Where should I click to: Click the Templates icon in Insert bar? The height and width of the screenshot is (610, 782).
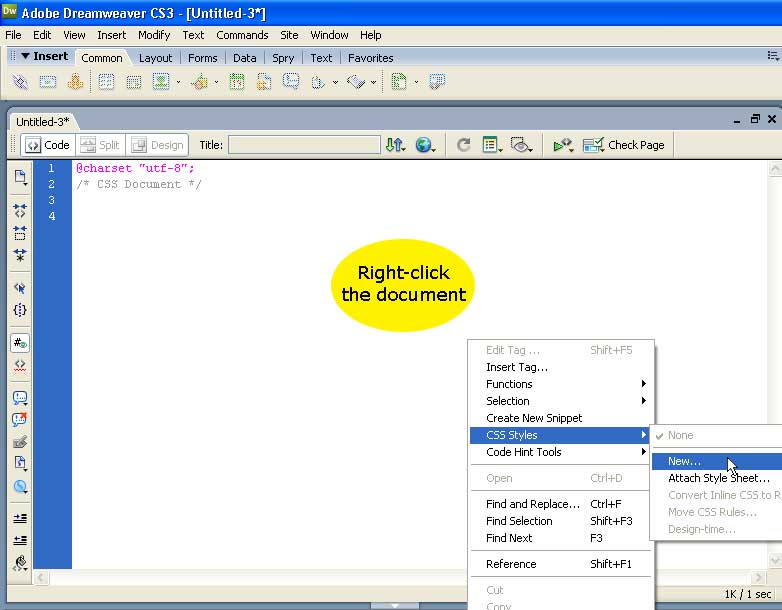(399, 81)
